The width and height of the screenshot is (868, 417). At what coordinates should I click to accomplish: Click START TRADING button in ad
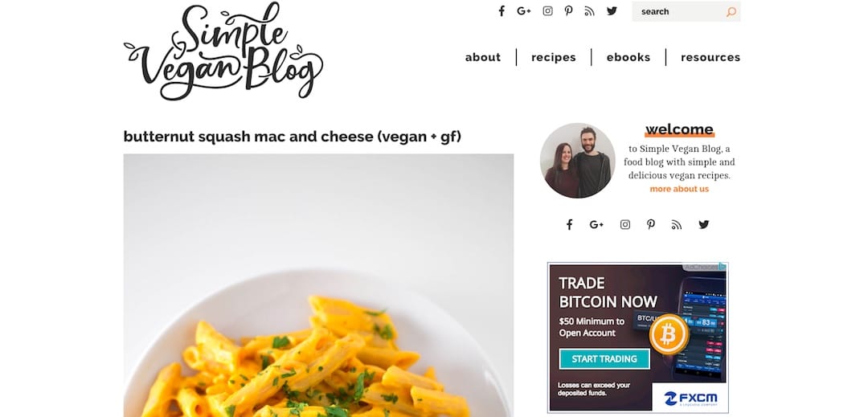[604, 359]
